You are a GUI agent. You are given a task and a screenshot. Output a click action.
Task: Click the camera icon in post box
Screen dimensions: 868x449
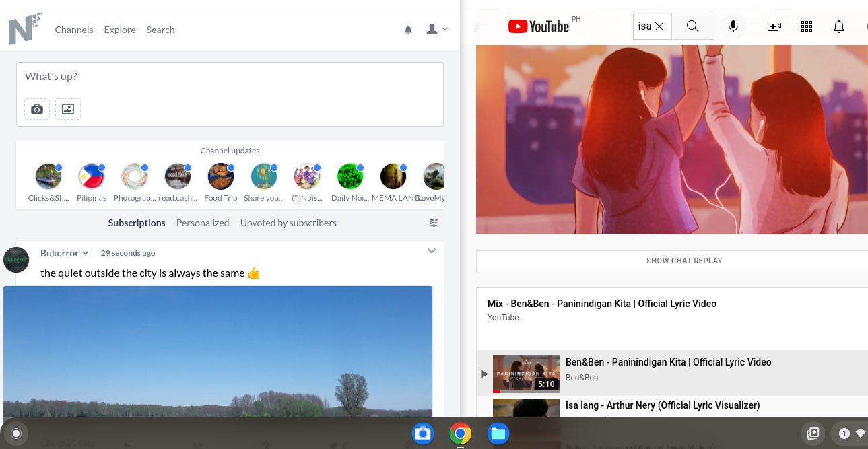click(37, 109)
